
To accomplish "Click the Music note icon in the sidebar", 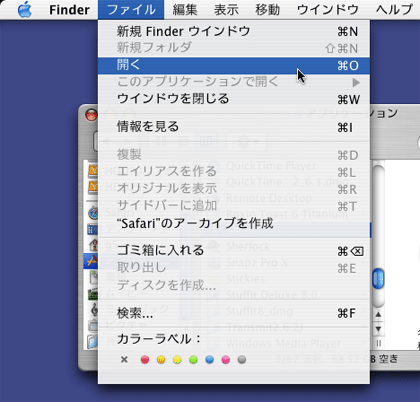I will point(95,310).
